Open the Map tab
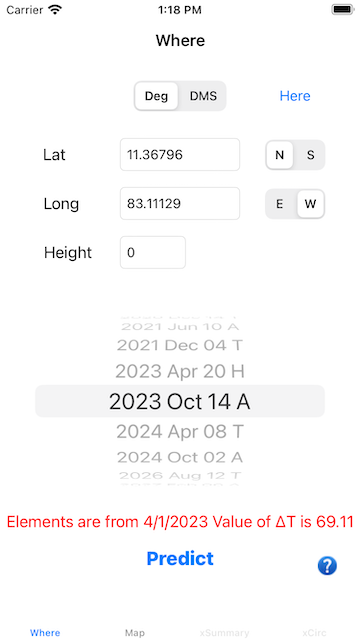 pyautogui.click(x=135, y=633)
